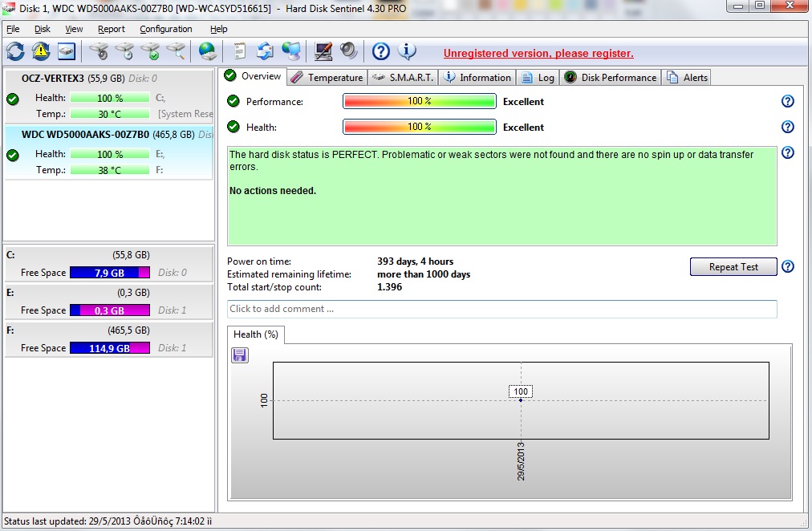Click the WDC Temp bar showing 38 °C
The image size is (812, 531).
tap(110, 170)
